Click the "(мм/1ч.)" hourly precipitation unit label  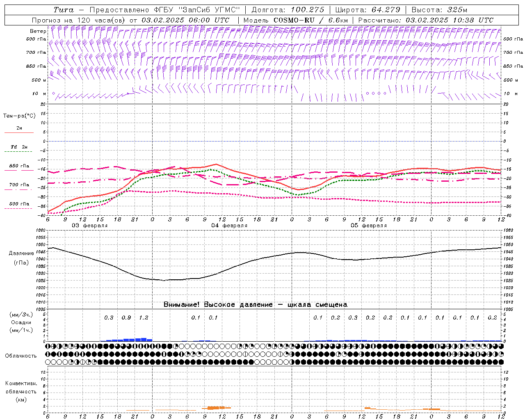[21, 331]
